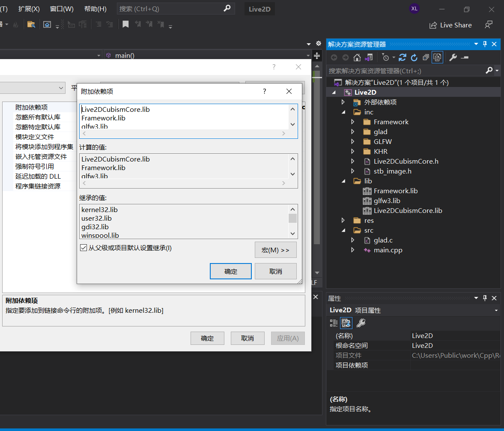Expand the res folder
Screen dimensions: 504x431
click(343, 221)
